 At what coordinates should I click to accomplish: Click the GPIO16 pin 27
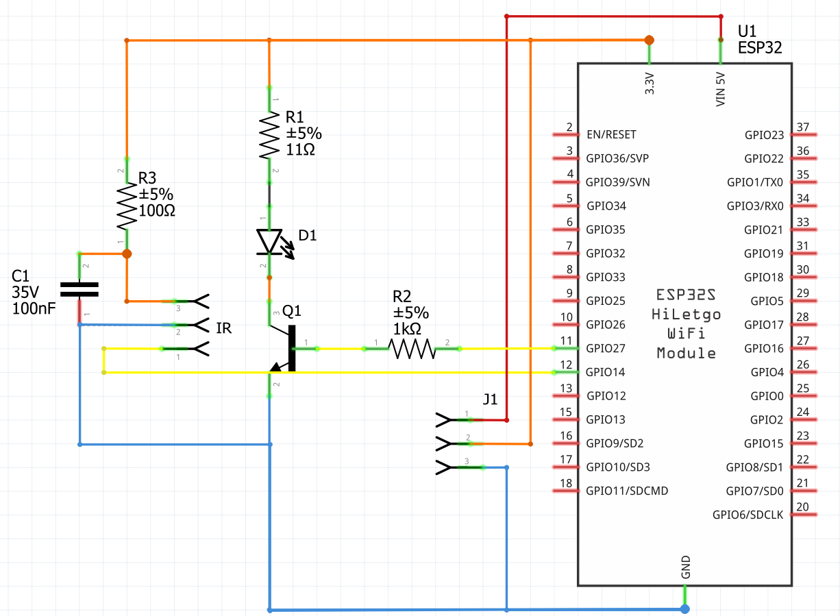pos(804,348)
